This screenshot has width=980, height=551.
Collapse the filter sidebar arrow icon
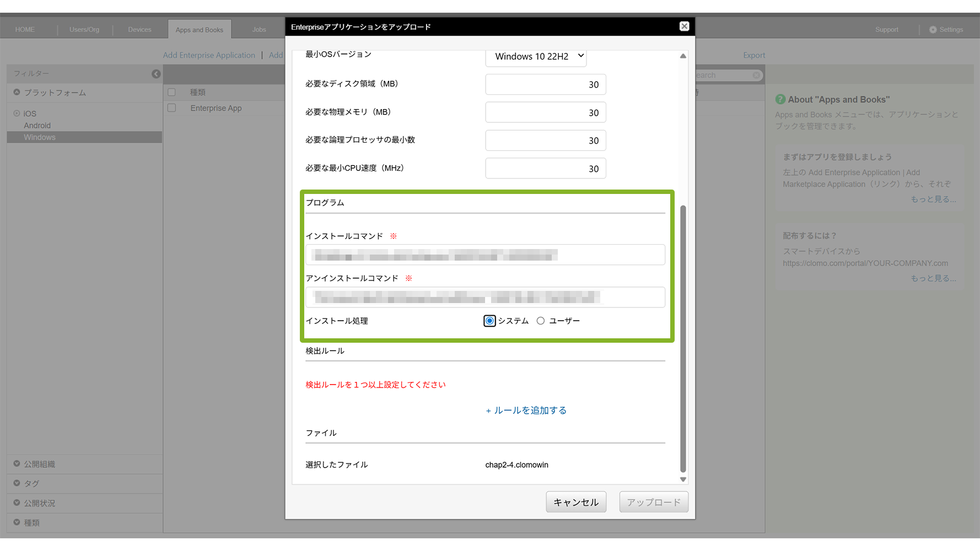click(x=156, y=74)
